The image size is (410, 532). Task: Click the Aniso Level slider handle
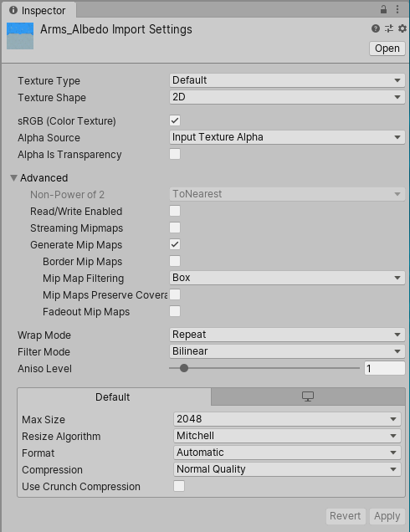(184, 368)
